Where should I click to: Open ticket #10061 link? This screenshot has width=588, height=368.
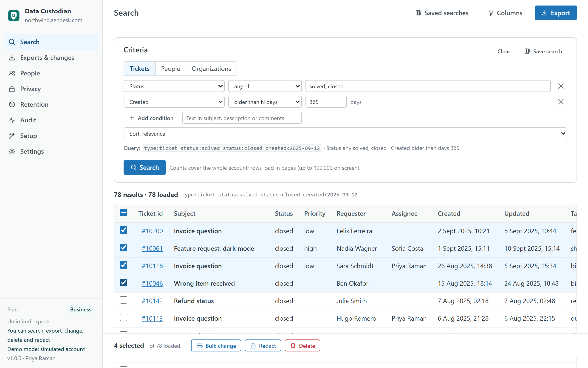(x=152, y=248)
